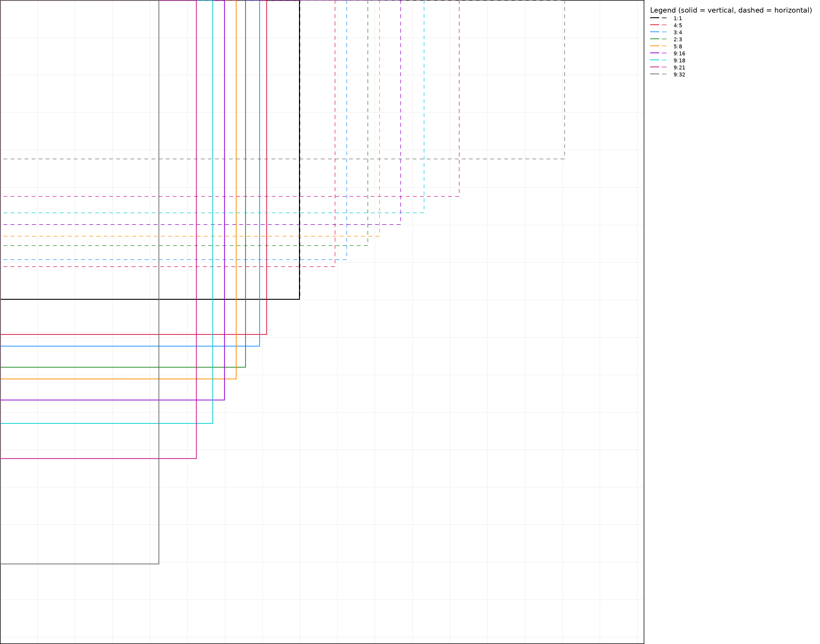
Task: Click bottom-right corner of dashed cyan rectangle
Action: 423,213
